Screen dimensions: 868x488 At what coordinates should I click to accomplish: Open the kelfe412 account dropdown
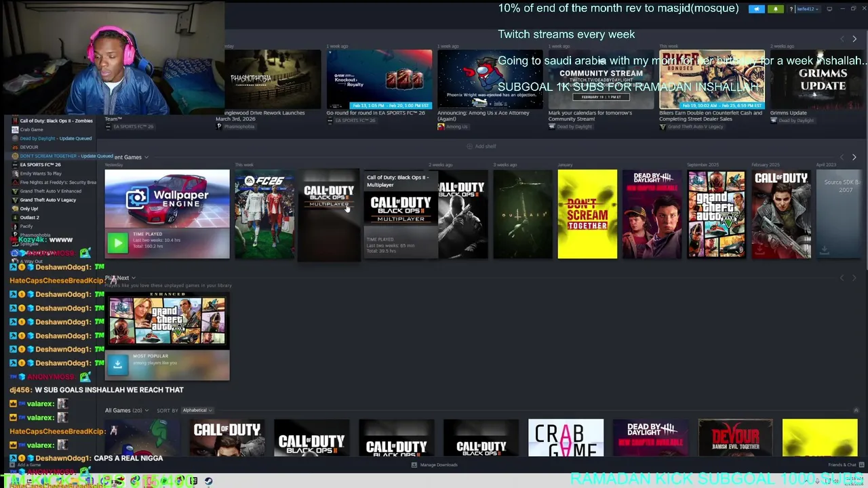(x=808, y=9)
